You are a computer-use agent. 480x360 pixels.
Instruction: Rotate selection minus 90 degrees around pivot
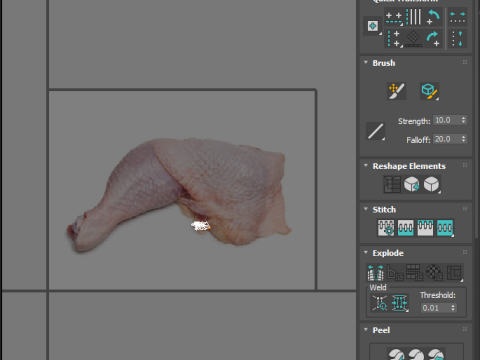433,17
